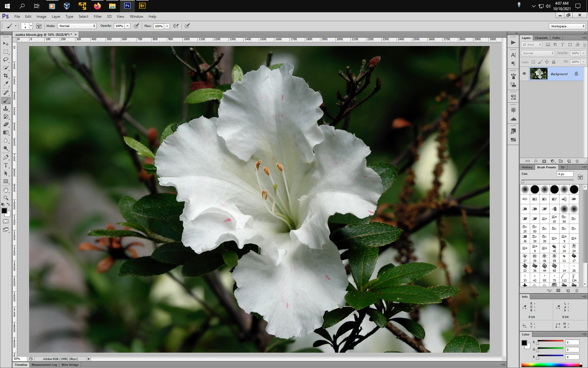Hide the Background layer visibility

coord(524,74)
